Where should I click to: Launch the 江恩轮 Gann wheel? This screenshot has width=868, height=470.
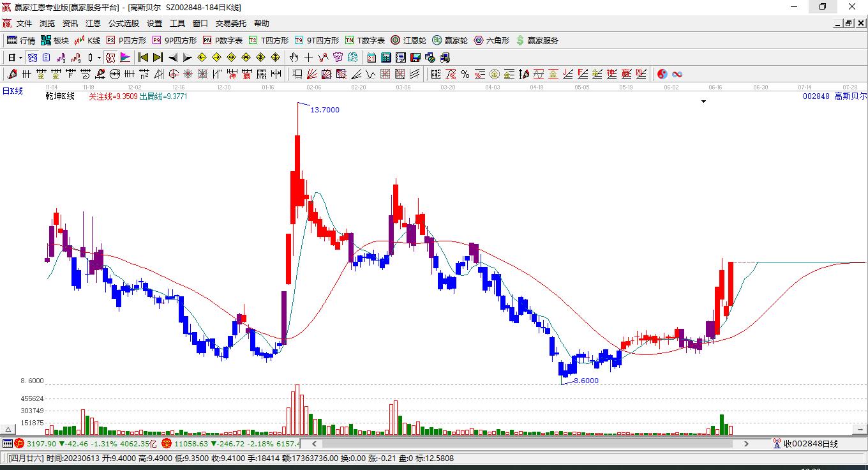pos(408,40)
